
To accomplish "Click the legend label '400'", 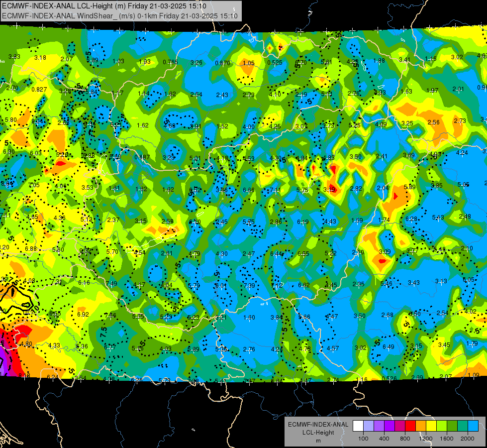I will (384, 439).
